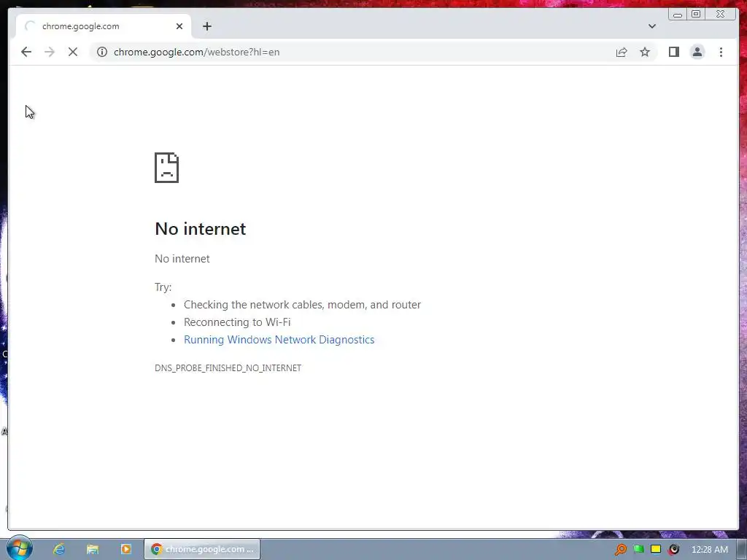Click the sad page error icon
747x560 pixels.
click(167, 168)
